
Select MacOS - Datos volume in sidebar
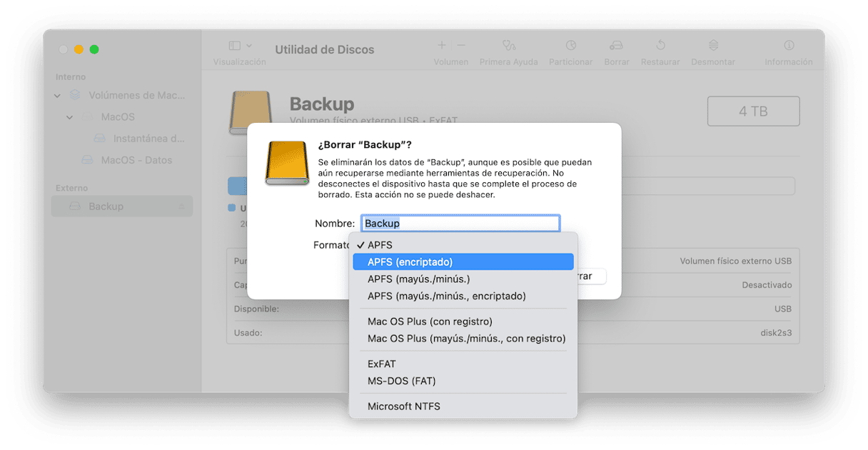pyautogui.click(x=136, y=160)
